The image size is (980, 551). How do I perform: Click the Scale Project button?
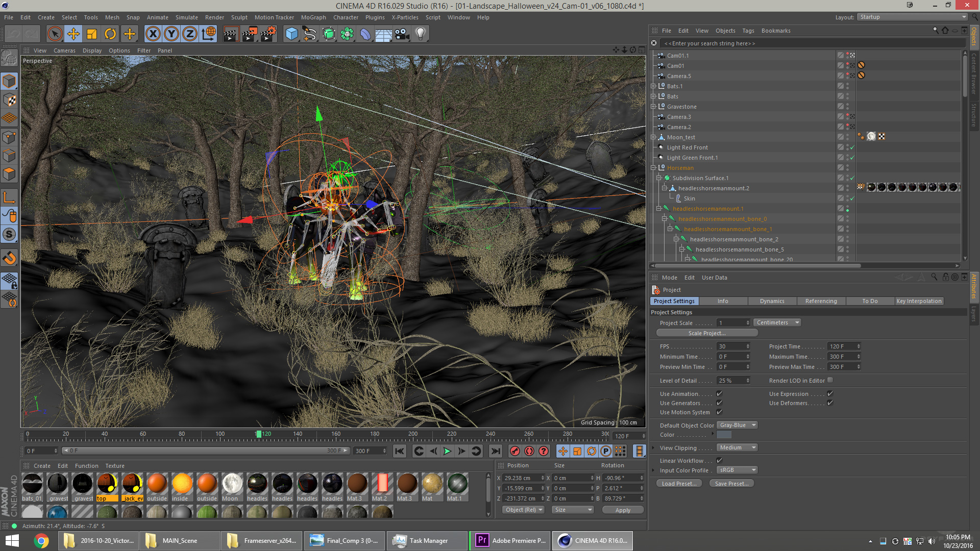(x=707, y=333)
